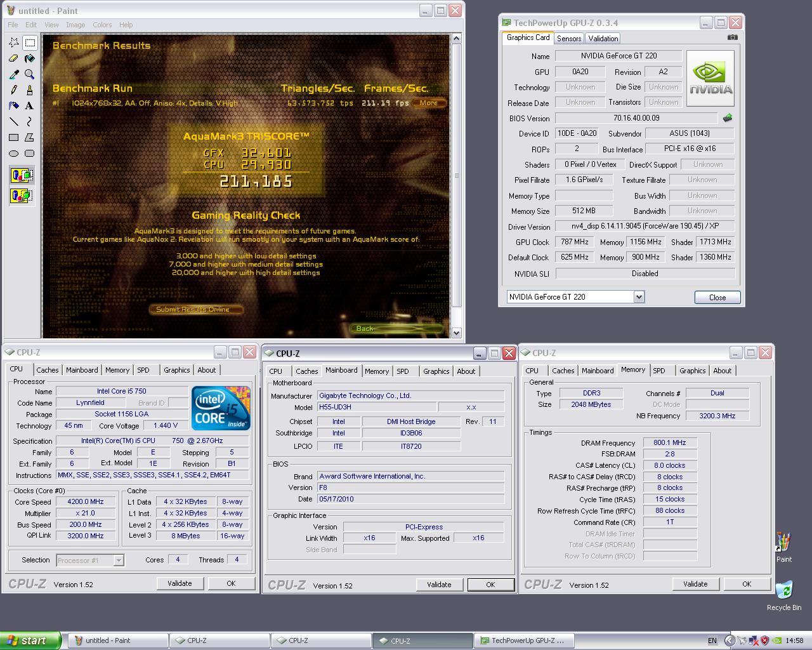
Task: Open the Colors menu in Paint
Action: 102,25
